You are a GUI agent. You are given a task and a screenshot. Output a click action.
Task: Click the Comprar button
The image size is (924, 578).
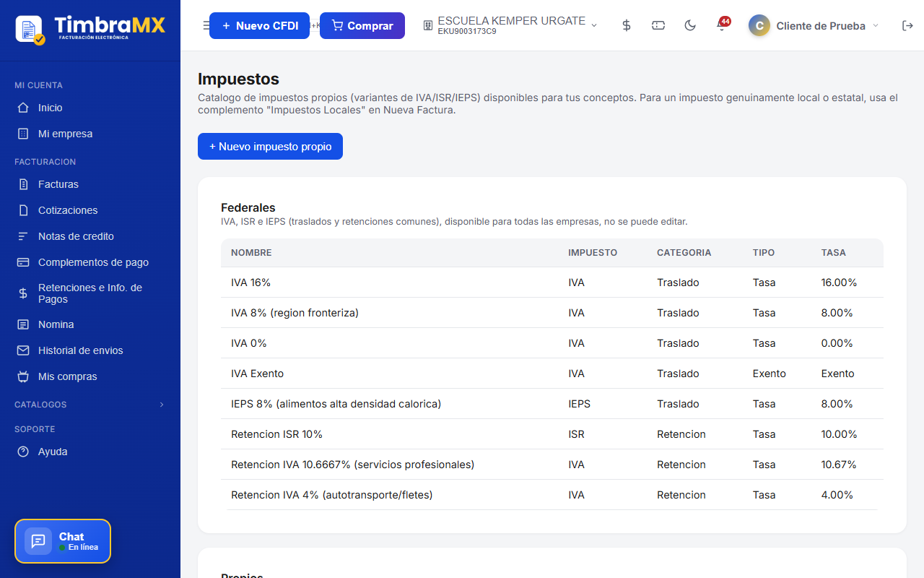[362, 25]
